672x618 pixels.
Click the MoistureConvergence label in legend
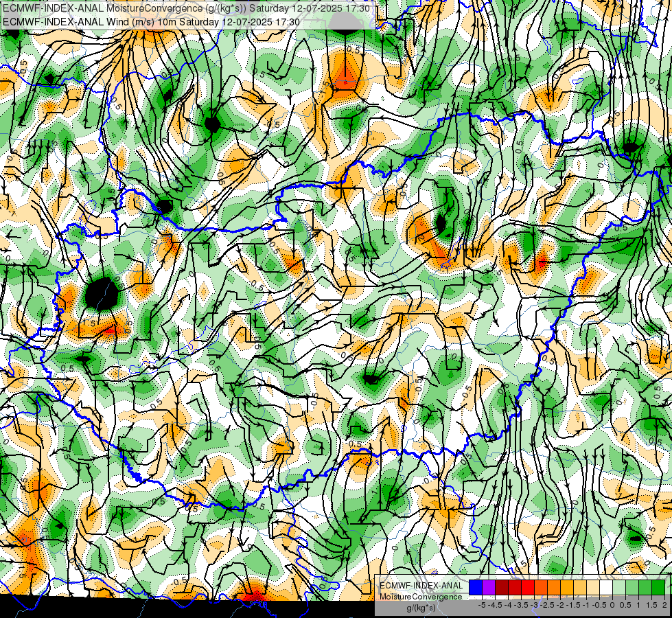(421, 597)
